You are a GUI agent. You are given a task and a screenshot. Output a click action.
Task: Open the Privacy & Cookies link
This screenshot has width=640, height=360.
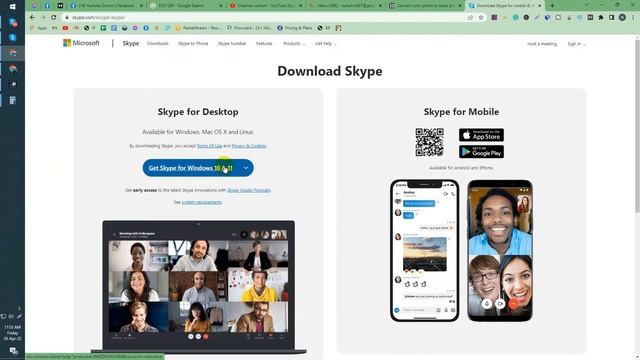249,146
